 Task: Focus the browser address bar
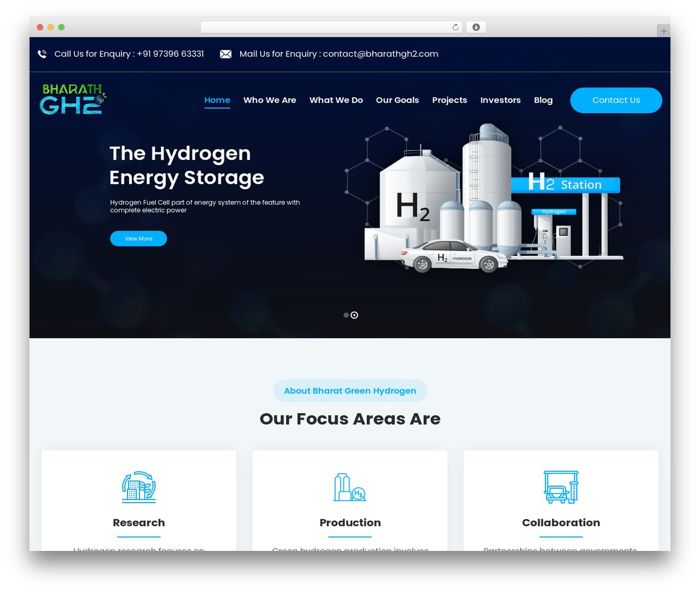(331, 27)
